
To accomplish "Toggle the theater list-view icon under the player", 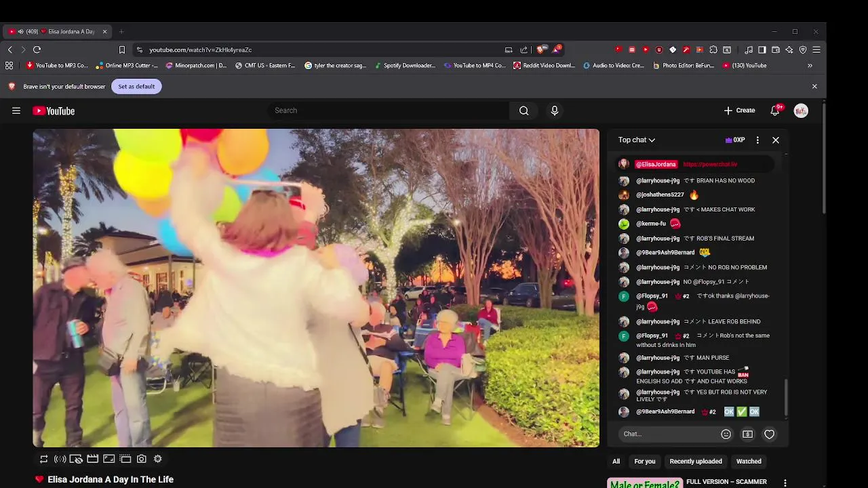I will (125, 459).
